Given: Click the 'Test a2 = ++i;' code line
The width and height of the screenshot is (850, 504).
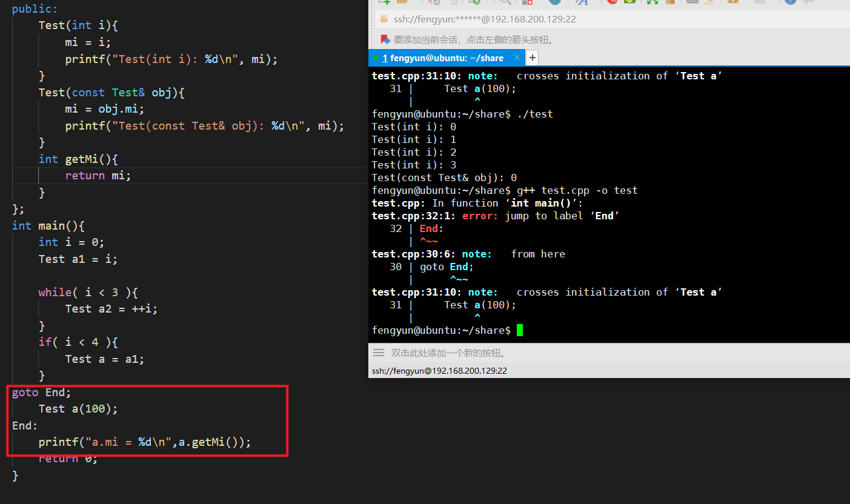Looking at the screenshot, I should pyautogui.click(x=111, y=309).
